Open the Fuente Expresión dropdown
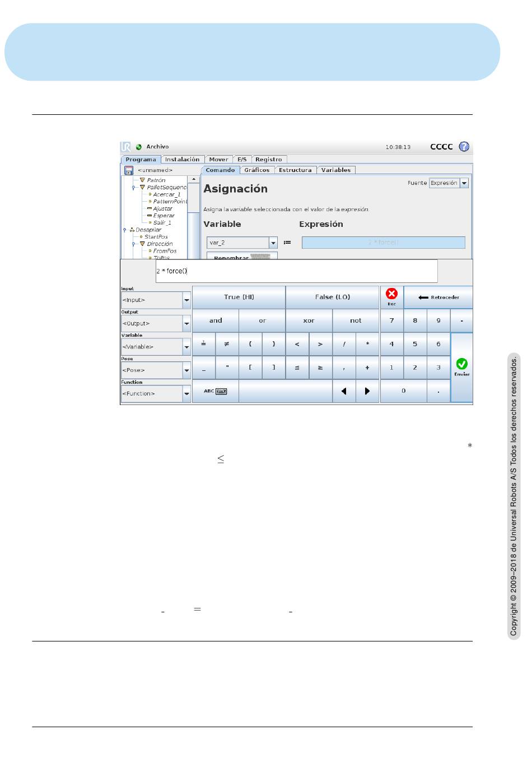This screenshot has width=532, height=772. point(449,183)
